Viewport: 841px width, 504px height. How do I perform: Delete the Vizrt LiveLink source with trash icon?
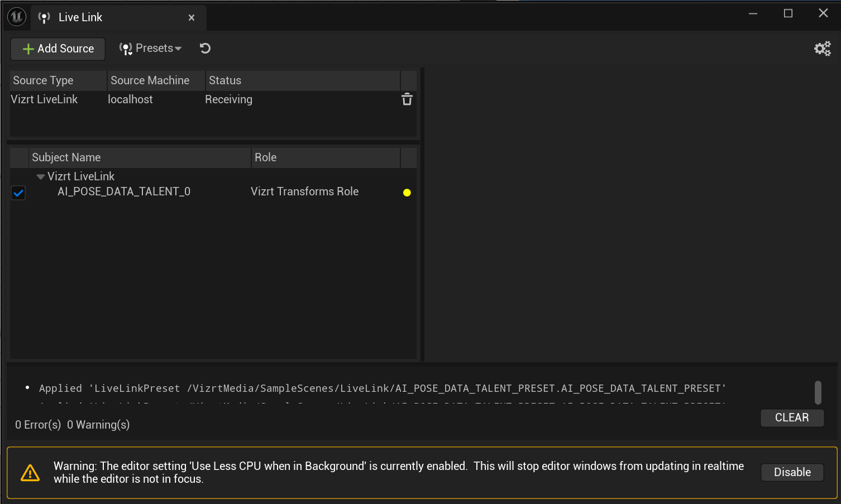point(407,99)
